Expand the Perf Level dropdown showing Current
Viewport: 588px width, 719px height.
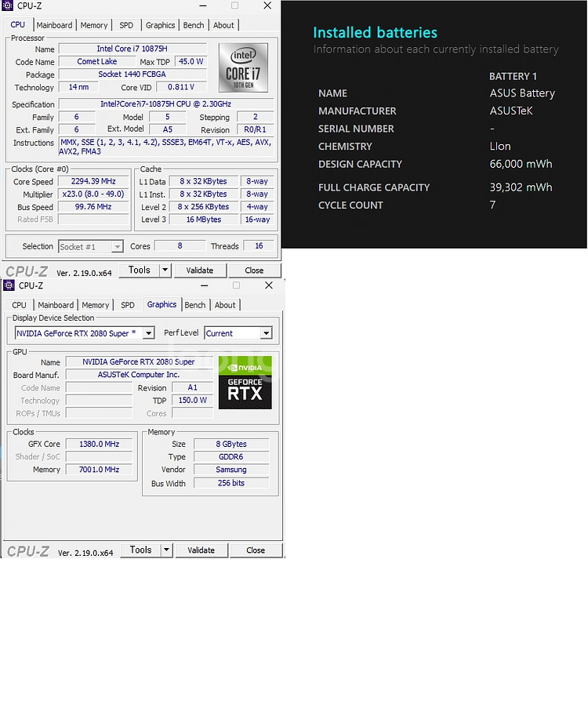coord(266,333)
